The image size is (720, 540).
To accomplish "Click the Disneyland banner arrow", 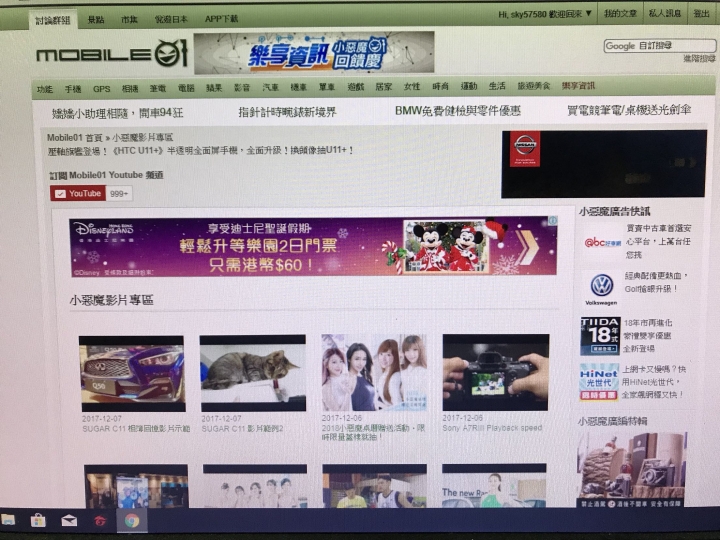I will click(527, 248).
